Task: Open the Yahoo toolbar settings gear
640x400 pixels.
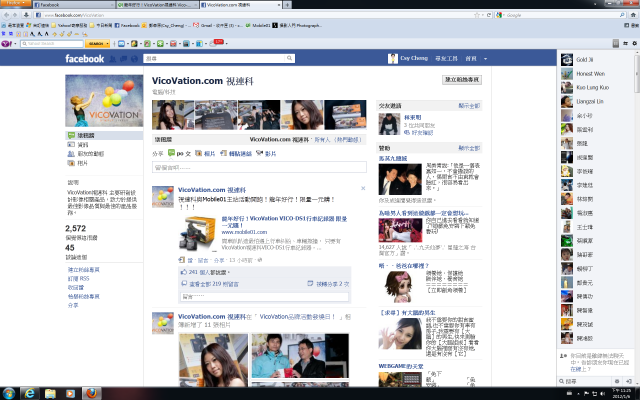Action: tap(634, 43)
